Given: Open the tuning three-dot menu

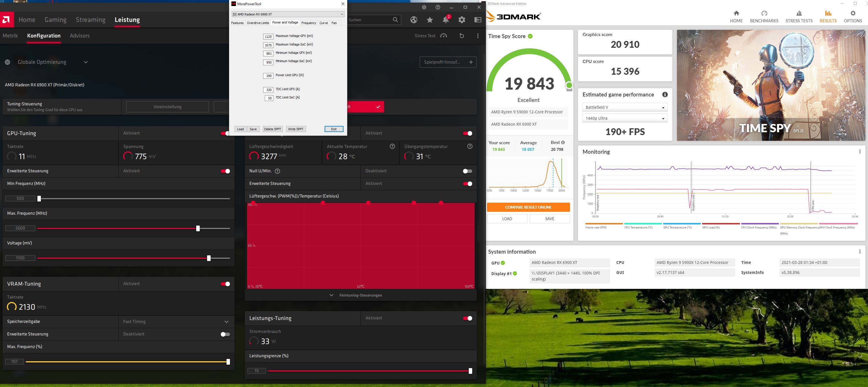Looking at the screenshot, I should click(478, 35).
